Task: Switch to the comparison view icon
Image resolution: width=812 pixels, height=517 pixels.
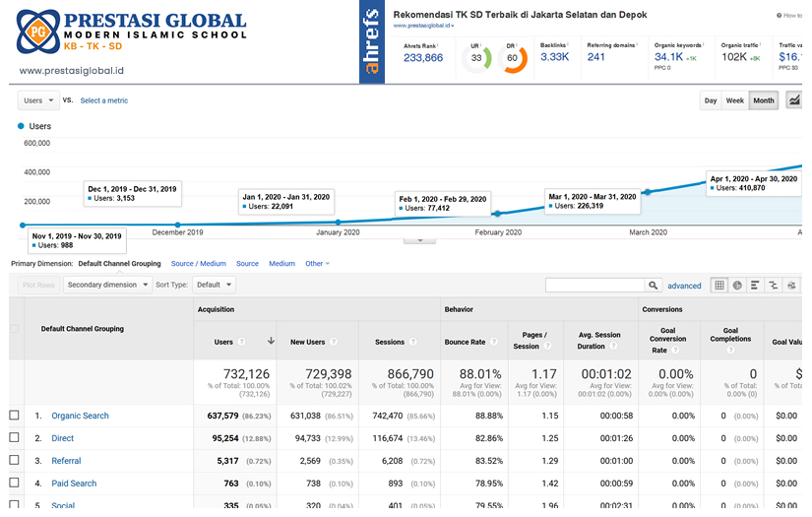Action: 774,285
